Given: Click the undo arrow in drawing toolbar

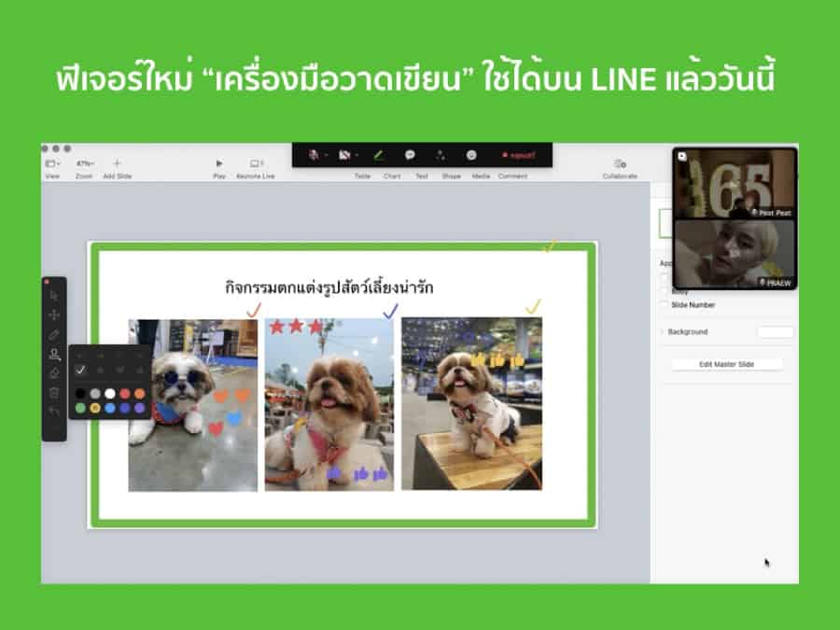Looking at the screenshot, I should 54,412.
